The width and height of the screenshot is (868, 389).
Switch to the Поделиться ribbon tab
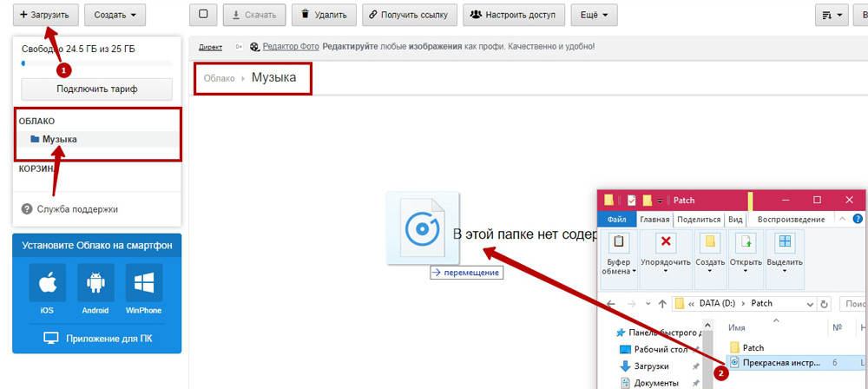pyautogui.click(x=699, y=221)
